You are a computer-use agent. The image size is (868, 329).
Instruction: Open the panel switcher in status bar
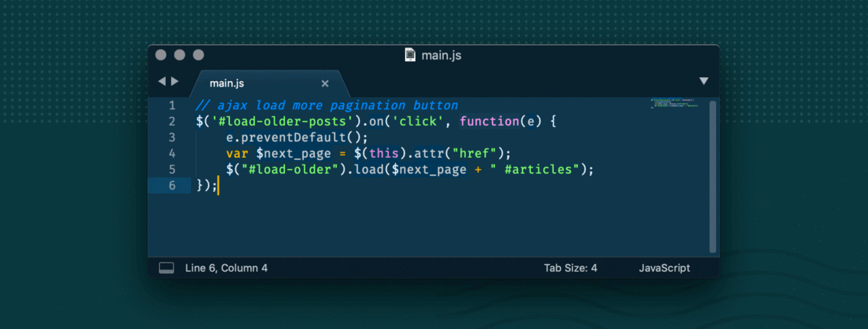[167, 268]
